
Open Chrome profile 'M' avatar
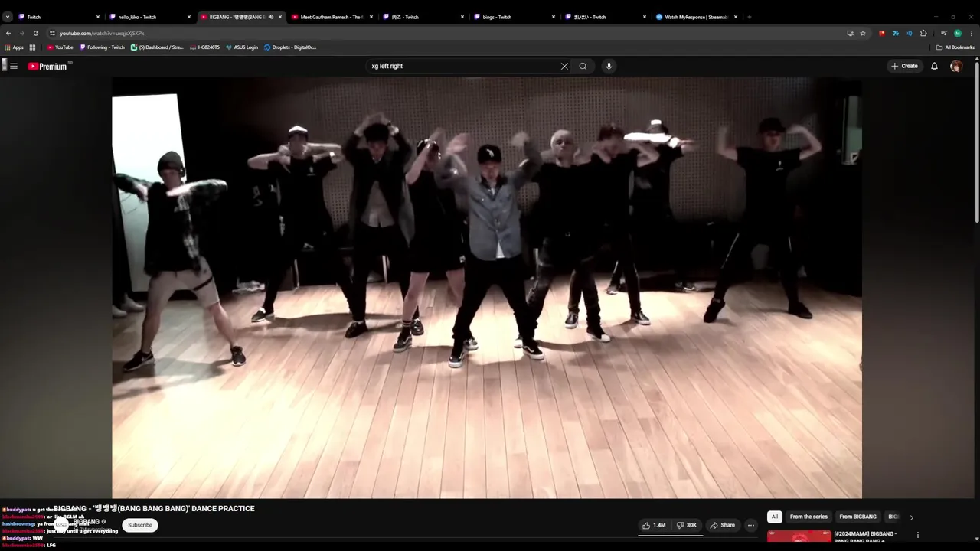pos(958,33)
